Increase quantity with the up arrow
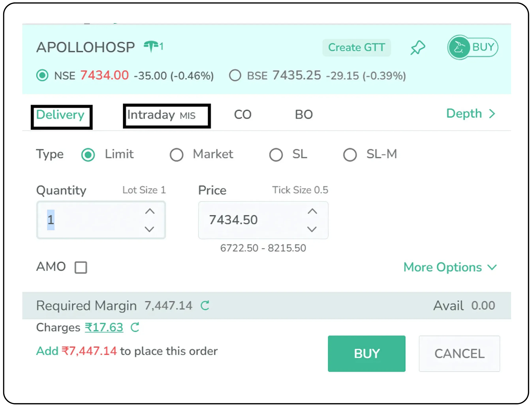The image size is (532, 409). coord(150,211)
